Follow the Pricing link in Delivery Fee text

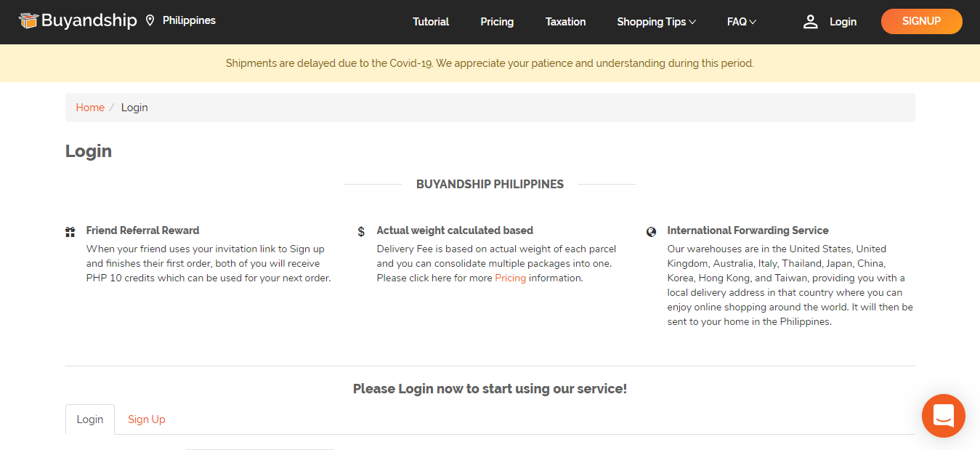click(x=511, y=278)
